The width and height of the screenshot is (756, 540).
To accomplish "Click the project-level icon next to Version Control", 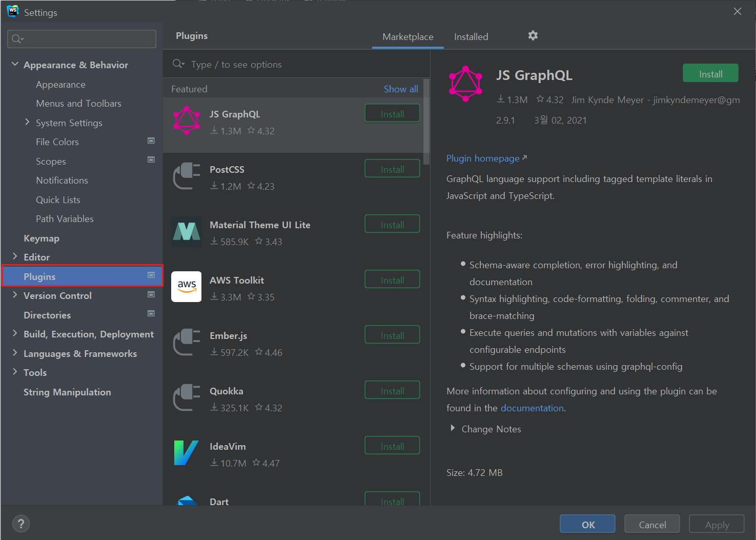I will [151, 294].
